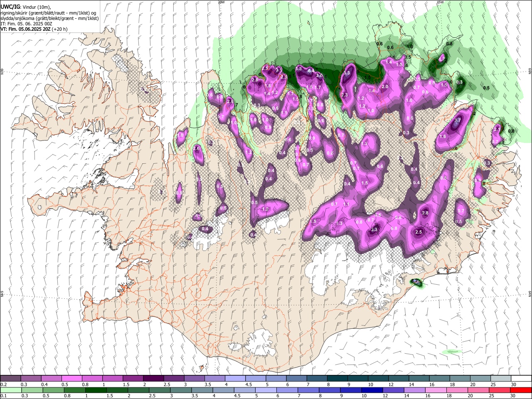Click the 'IT: Fim. 05. 06. 2025 00Z' line
Screen dimensions: 532x399
tap(26, 24)
